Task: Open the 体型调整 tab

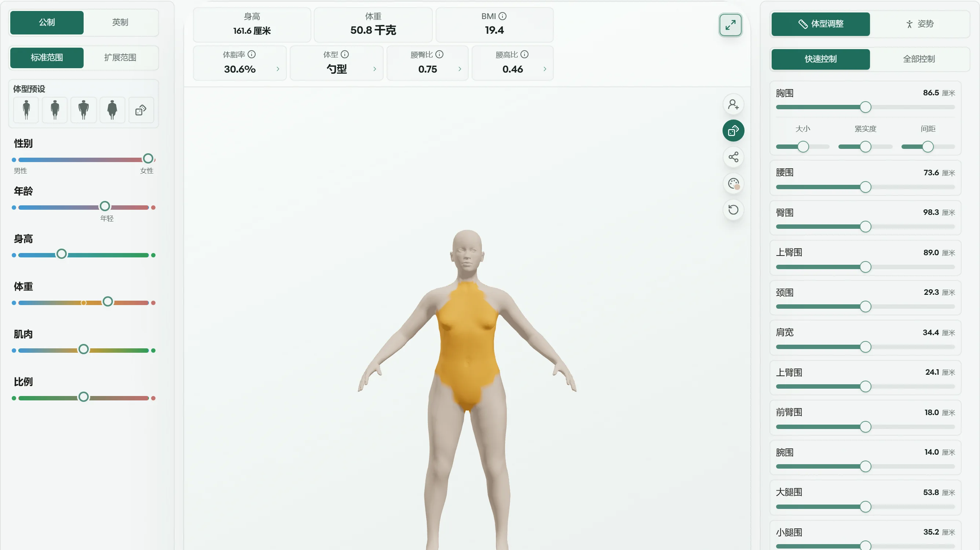Action: point(820,24)
